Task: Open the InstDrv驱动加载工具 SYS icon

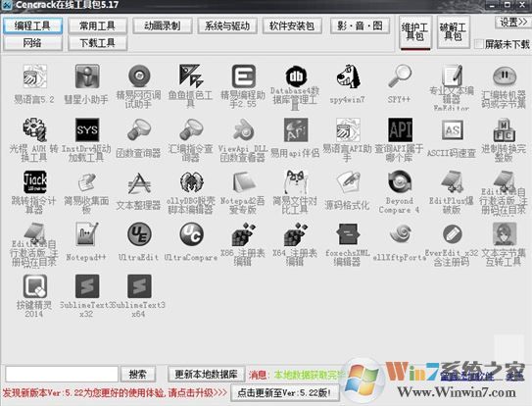Action: tap(87, 129)
